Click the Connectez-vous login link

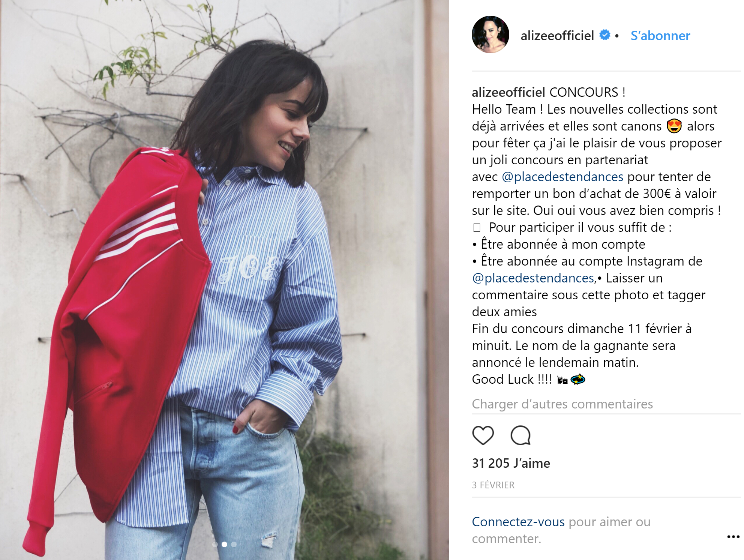(518, 522)
